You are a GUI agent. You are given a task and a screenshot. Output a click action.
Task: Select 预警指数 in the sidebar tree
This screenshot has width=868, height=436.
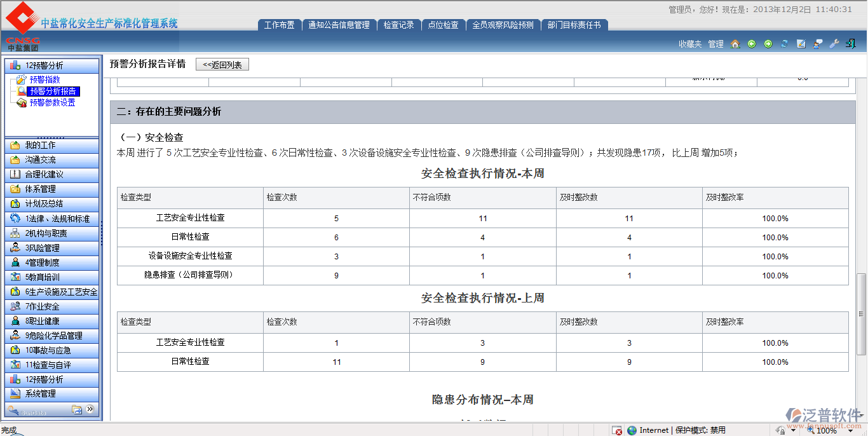pyautogui.click(x=44, y=79)
